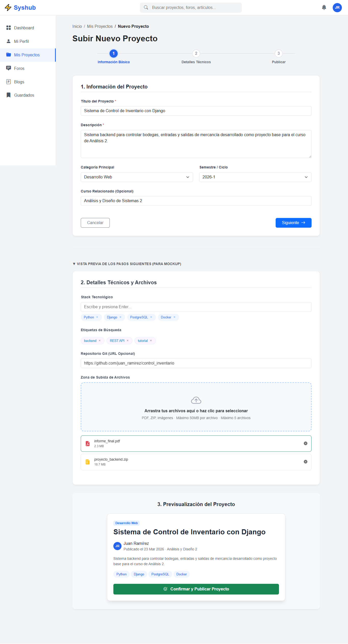The height and width of the screenshot is (644, 348).
Task: Click the Descripción text area
Action: 196,144
